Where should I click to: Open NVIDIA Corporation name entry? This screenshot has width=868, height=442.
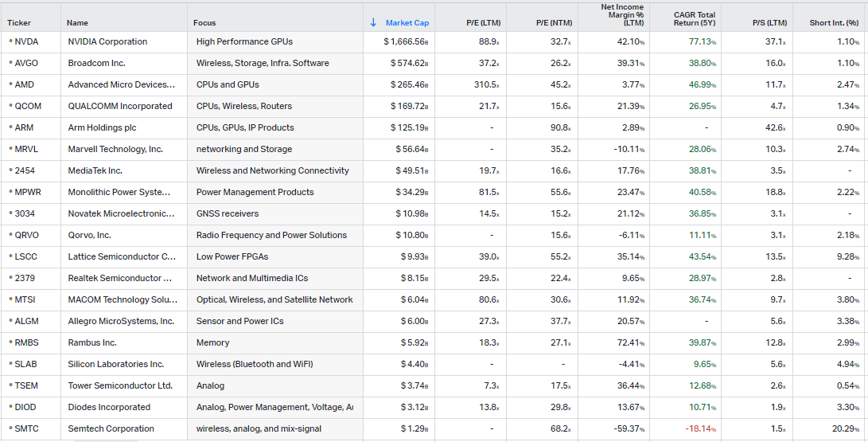107,41
